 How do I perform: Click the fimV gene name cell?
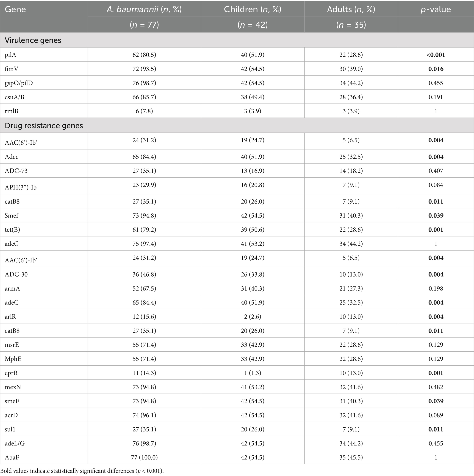[11, 69]
